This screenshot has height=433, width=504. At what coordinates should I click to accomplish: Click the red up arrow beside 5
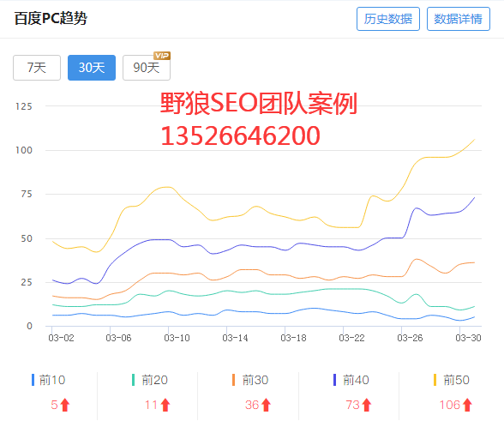click(65, 405)
